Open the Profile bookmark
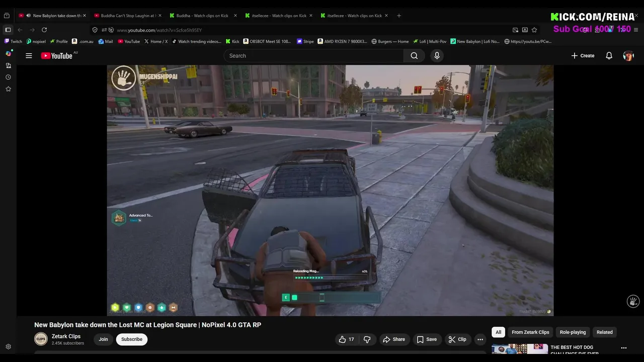Image resolution: width=644 pixels, height=362 pixels. pos(58,42)
